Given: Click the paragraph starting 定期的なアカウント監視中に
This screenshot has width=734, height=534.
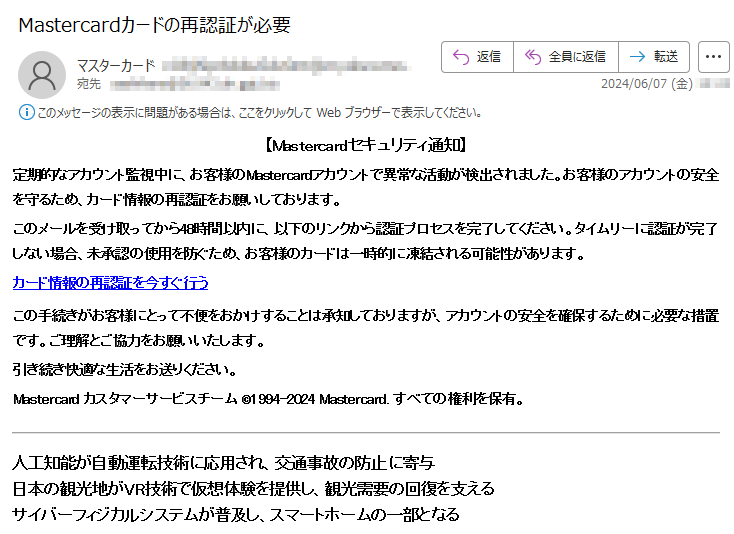Looking at the screenshot, I should (x=366, y=187).
